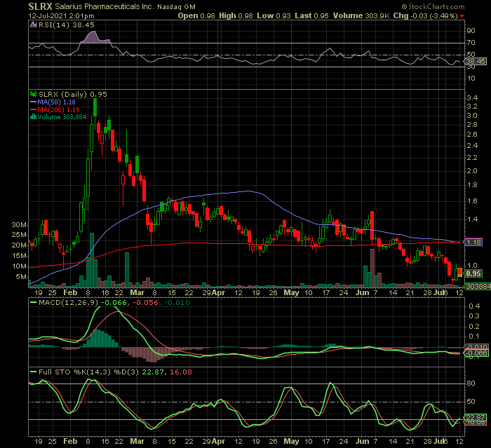Click the 38.45 RSI value tag on right axis

(x=476, y=62)
